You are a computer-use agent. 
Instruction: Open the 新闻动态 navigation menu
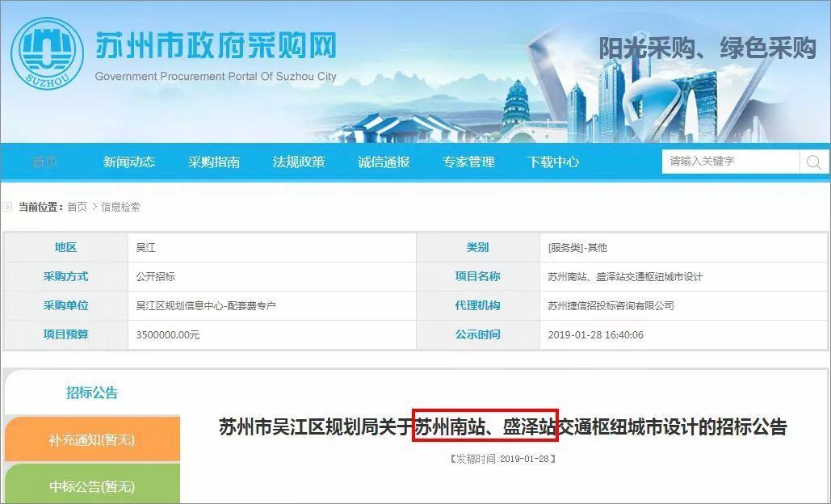point(131,162)
